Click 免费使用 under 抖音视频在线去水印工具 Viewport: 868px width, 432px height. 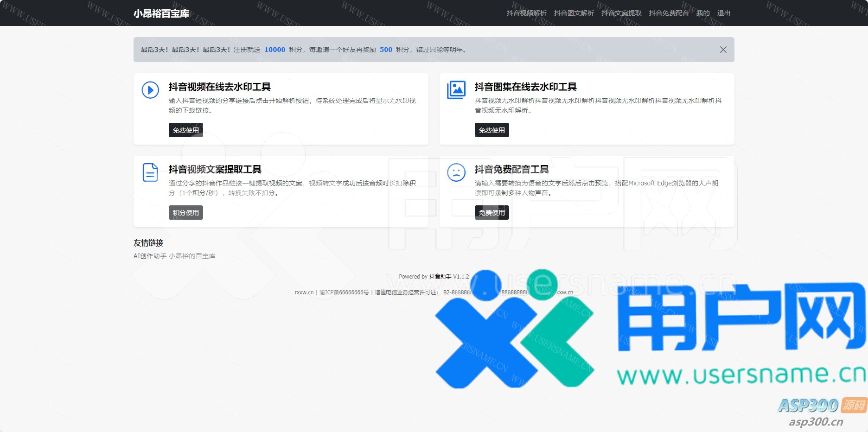(x=186, y=130)
